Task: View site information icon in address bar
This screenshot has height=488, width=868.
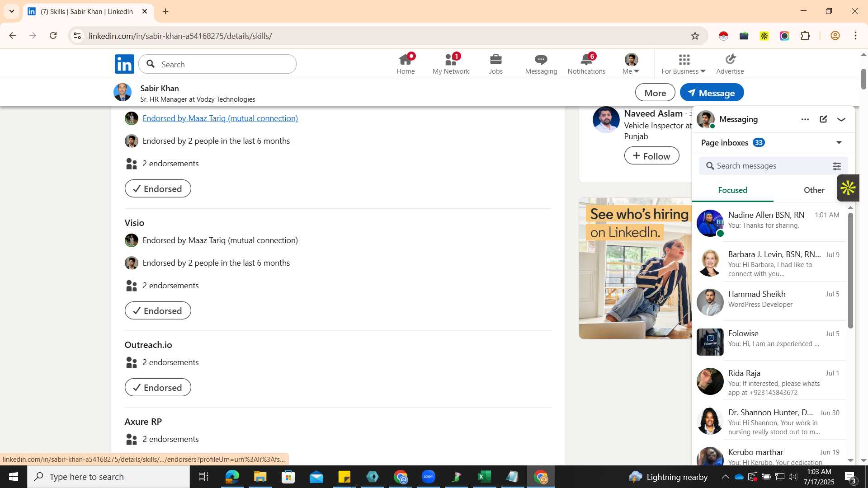Action: click(77, 36)
